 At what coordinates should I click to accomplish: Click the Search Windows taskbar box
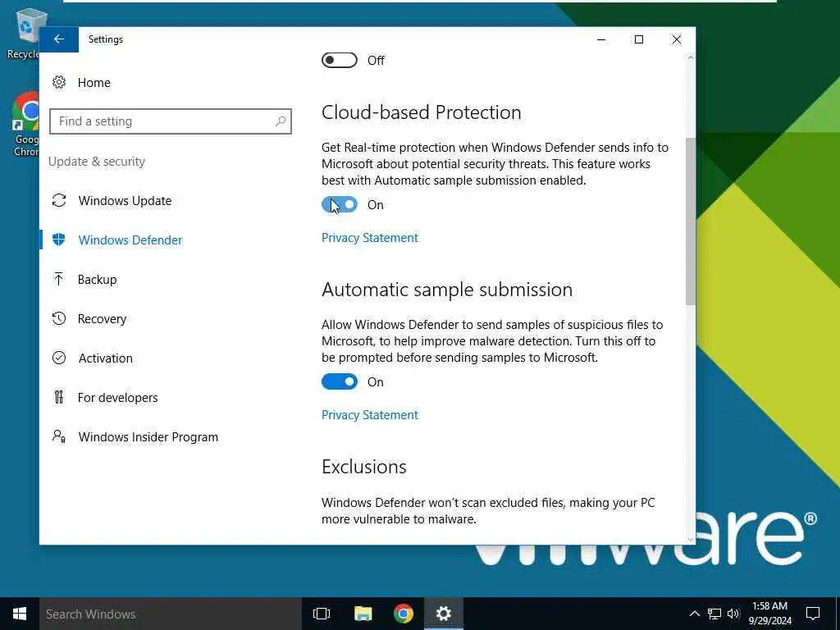pos(171,614)
